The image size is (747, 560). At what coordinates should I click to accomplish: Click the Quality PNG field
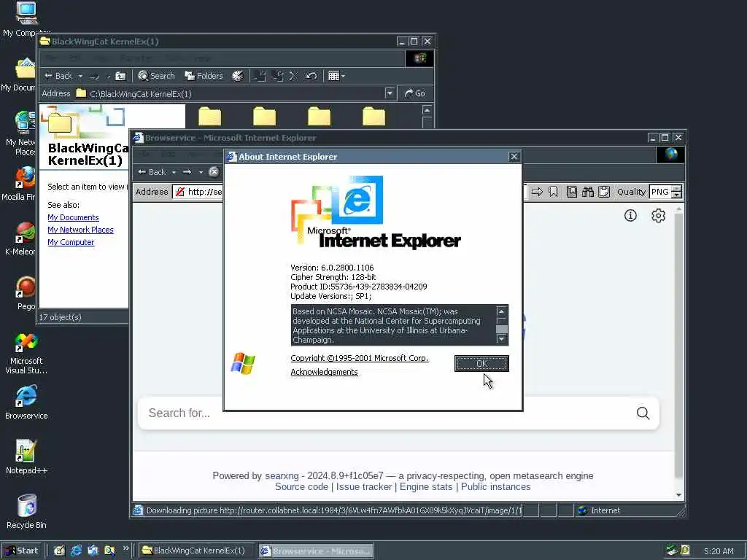tap(659, 192)
